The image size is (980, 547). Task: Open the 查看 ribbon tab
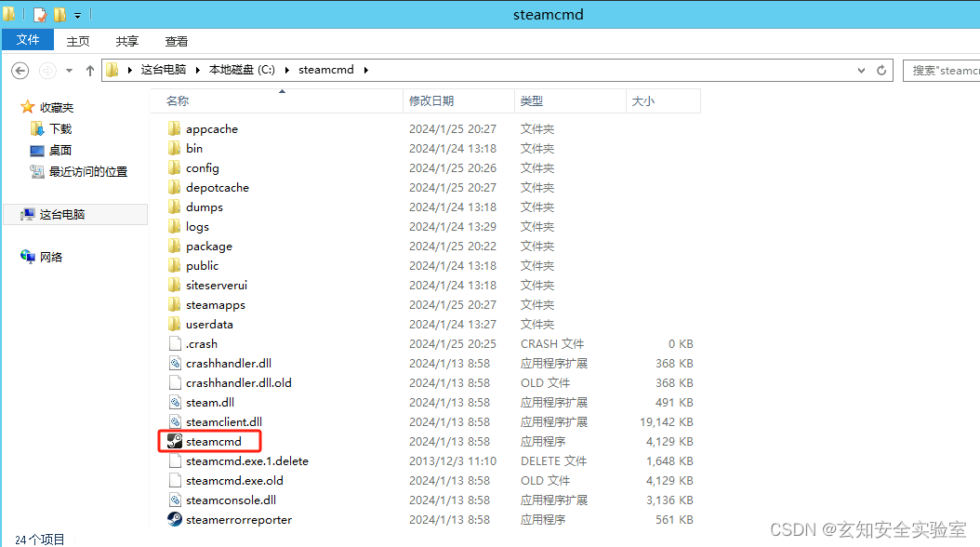[x=177, y=41]
